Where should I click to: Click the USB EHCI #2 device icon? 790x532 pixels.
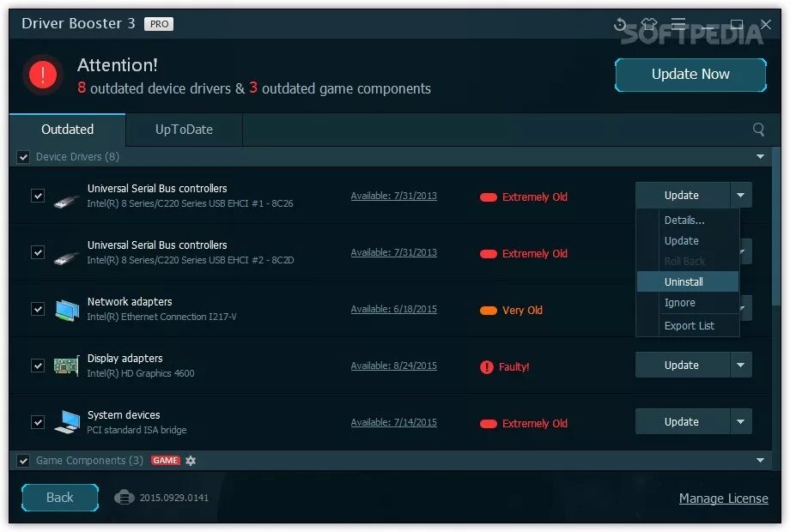coord(66,258)
